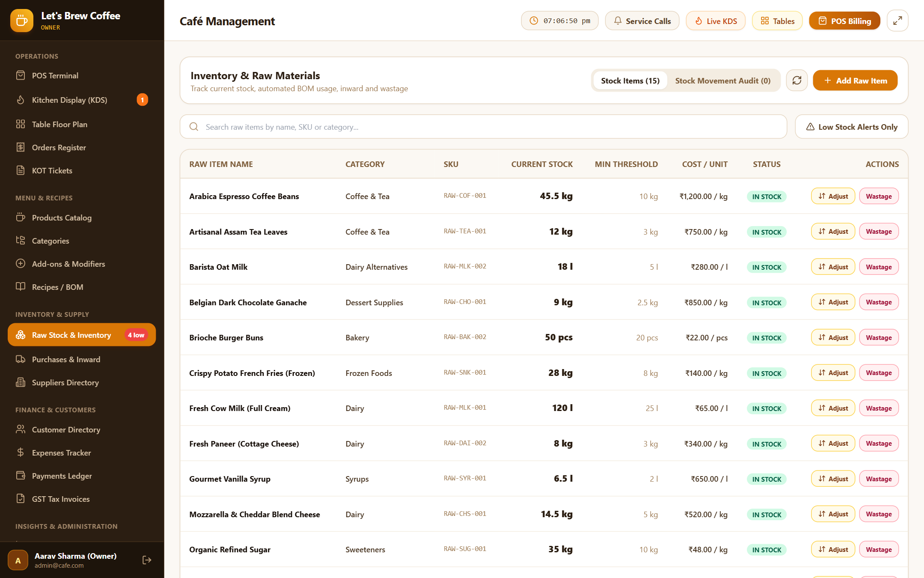Click Add Raw Item button
924x578 pixels.
coord(855,80)
